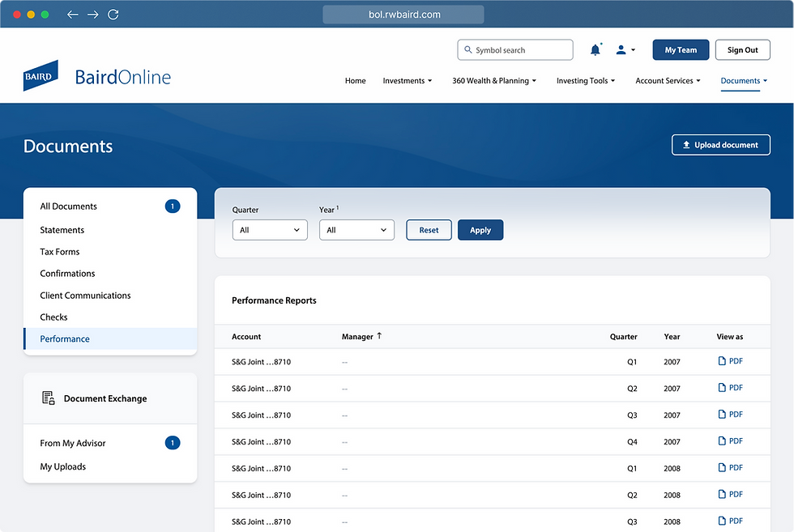The image size is (794, 532).
Task: Click S&G Joint ...8710 in Q1 2007 row
Action: (261, 362)
